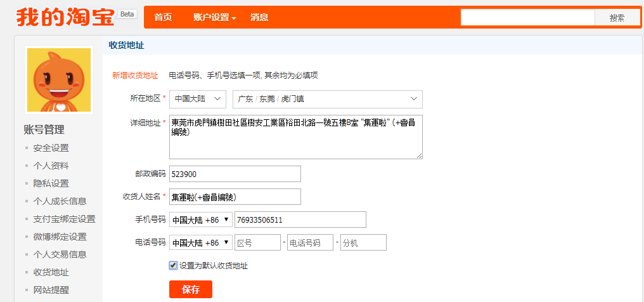This screenshot has height=302, width=644.
Task: Click the 新增收货地址 orange heading
Action: 135,75
